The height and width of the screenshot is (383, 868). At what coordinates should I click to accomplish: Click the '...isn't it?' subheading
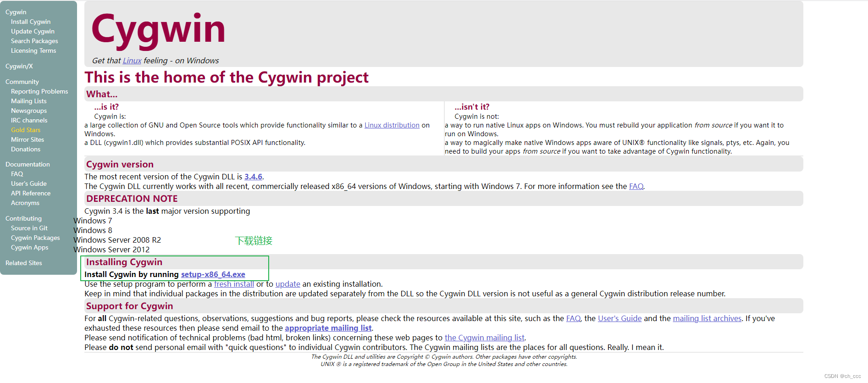point(472,107)
